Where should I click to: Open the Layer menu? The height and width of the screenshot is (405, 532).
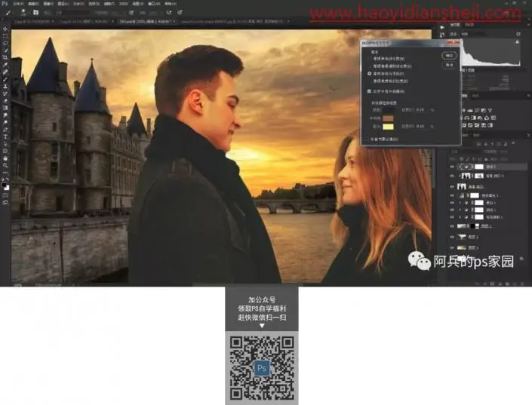coord(63,4)
